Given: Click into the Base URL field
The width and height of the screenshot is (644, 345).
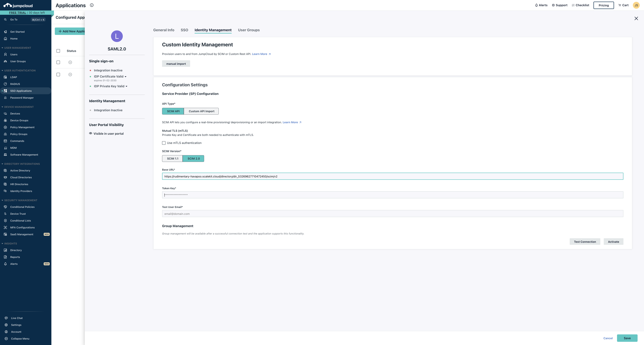Looking at the screenshot, I should pos(393,176).
